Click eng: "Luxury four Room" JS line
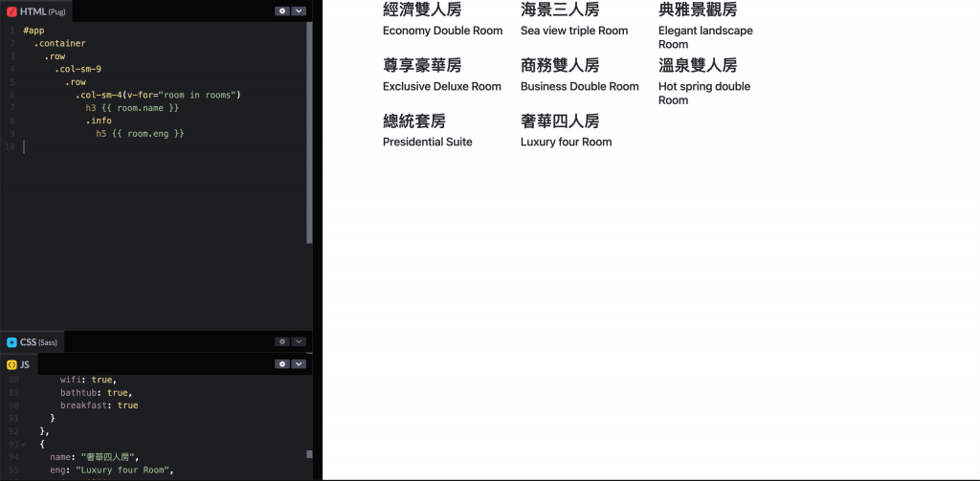Viewport: 980px width, 481px height. (x=112, y=470)
